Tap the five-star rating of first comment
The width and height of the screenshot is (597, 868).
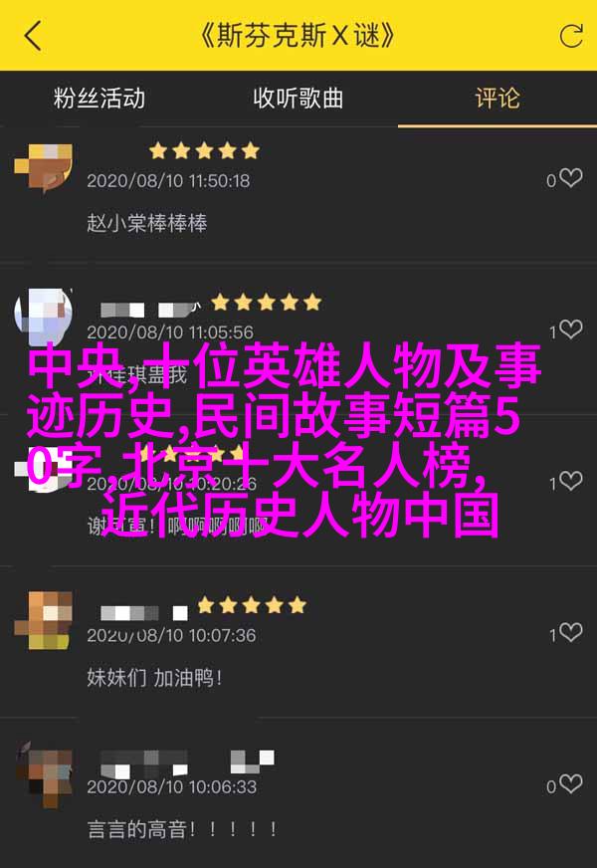(204, 150)
